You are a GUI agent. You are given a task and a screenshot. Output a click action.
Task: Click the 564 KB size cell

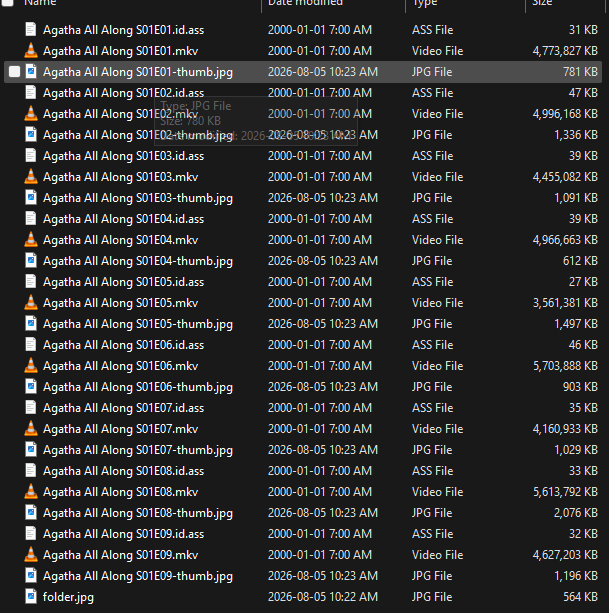click(x=580, y=597)
